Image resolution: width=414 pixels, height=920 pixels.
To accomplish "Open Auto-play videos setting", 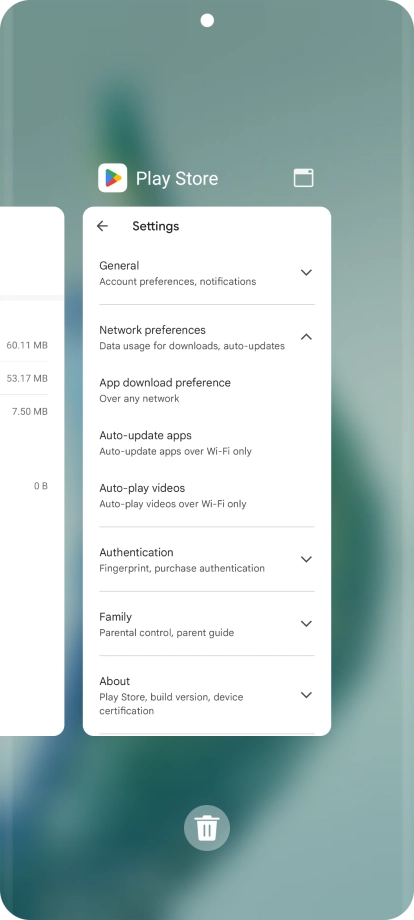I will (x=206, y=496).
